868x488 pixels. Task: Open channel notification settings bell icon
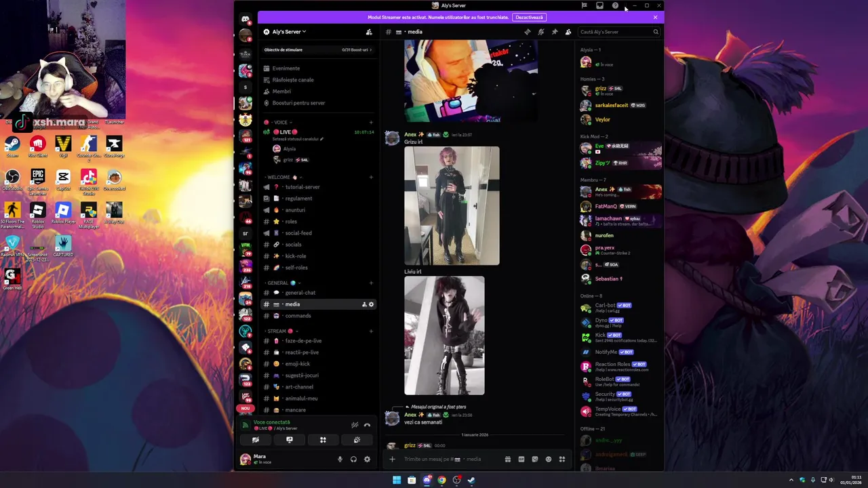(x=541, y=32)
